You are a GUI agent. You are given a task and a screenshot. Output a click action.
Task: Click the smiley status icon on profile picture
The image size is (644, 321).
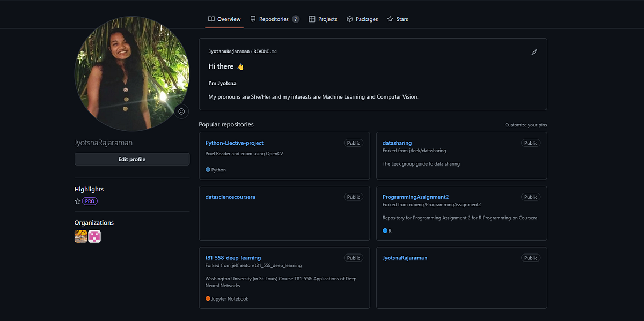click(x=181, y=111)
